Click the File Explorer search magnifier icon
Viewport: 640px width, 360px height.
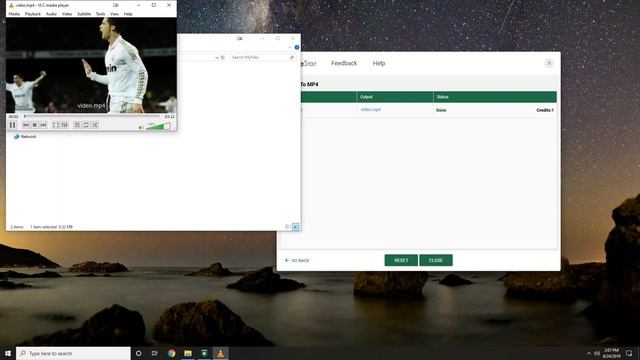[x=292, y=58]
